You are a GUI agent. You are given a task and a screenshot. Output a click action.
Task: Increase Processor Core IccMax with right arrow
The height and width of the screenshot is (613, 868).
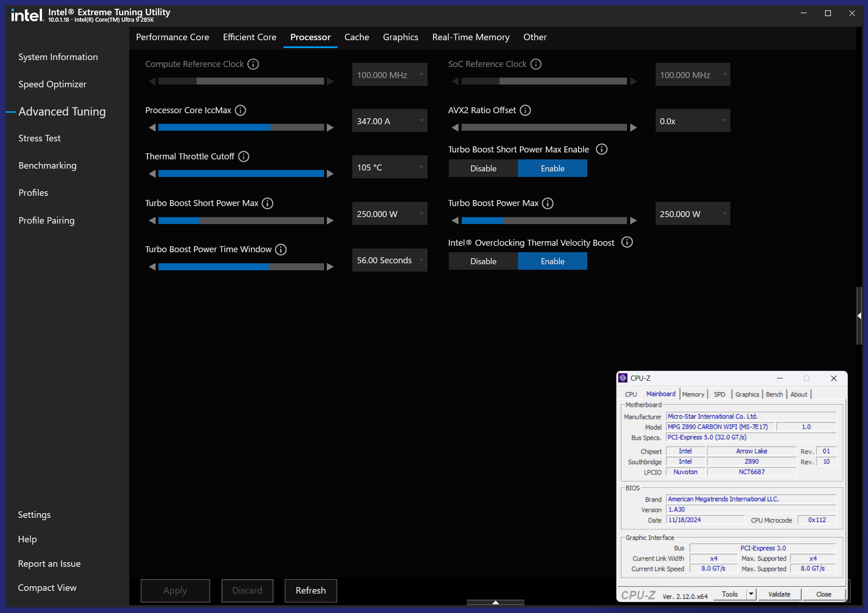(330, 127)
